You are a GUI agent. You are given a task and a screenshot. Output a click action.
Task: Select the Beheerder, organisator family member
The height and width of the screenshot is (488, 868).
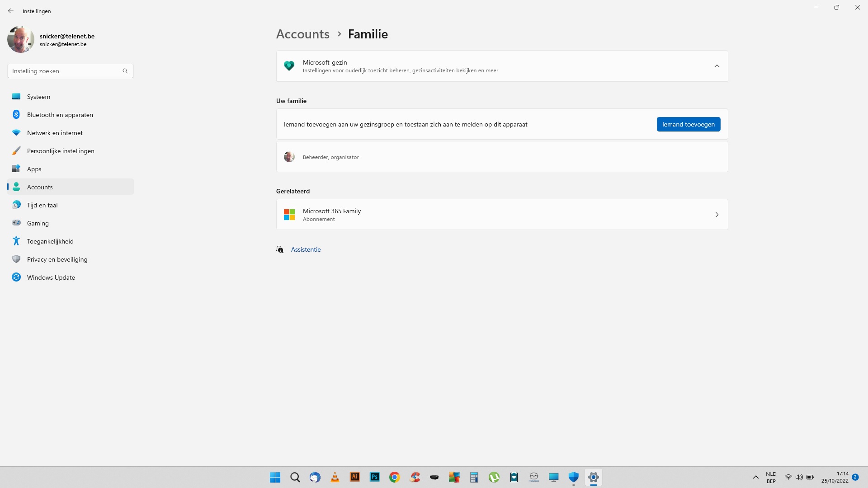coord(502,157)
